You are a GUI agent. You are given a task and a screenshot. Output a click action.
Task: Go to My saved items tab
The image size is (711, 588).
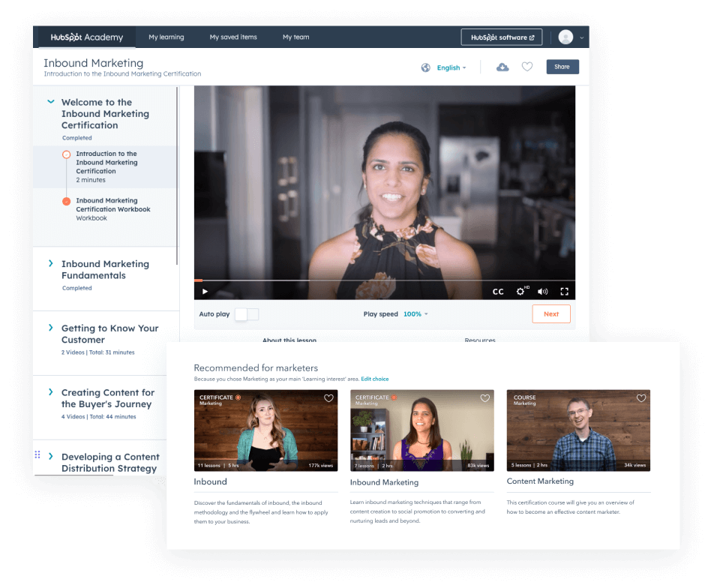coord(233,37)
